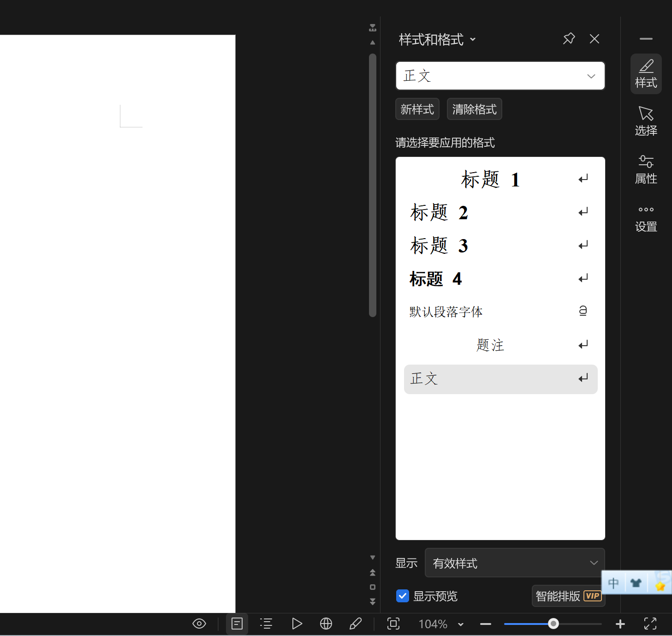
Task: Switch to outline view
Action: 266,624
